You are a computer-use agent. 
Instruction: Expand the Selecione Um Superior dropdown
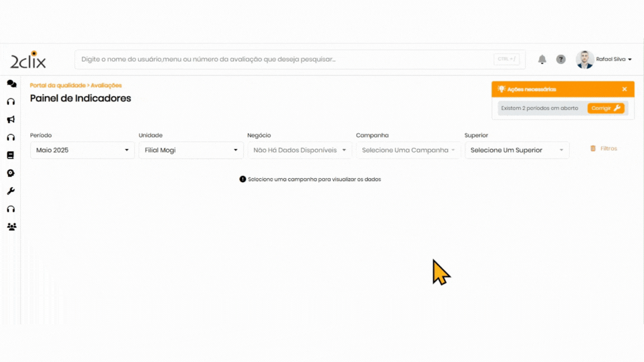coord(517,150)
